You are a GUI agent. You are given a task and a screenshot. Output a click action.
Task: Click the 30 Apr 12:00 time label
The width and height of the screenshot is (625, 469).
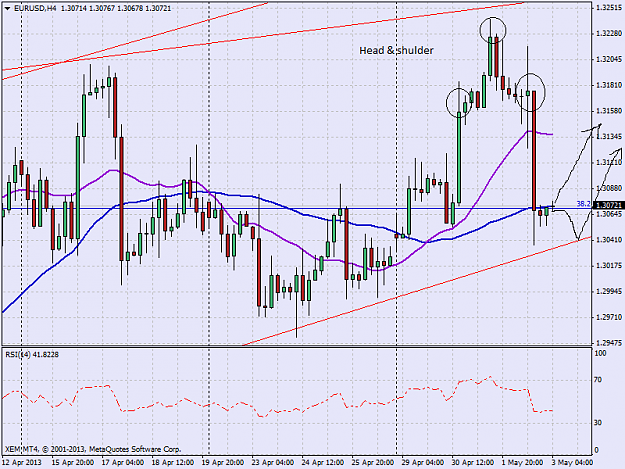pos(473,463)
